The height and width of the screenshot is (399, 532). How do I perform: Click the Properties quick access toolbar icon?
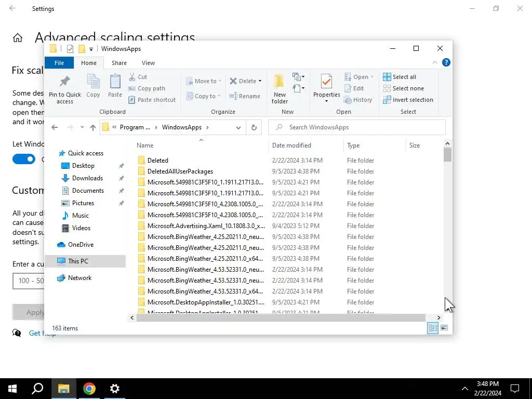pos(70,49)
